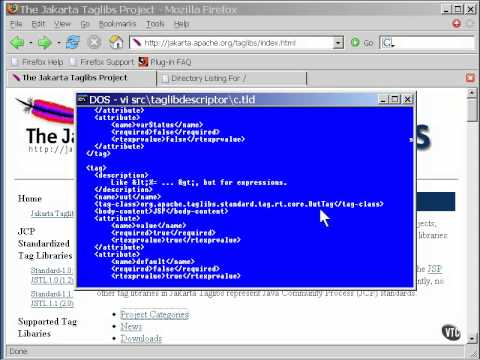This screenshot has width=480, height=360.
Task: Open the back history dropdown arrow
Action: [30, 43]
